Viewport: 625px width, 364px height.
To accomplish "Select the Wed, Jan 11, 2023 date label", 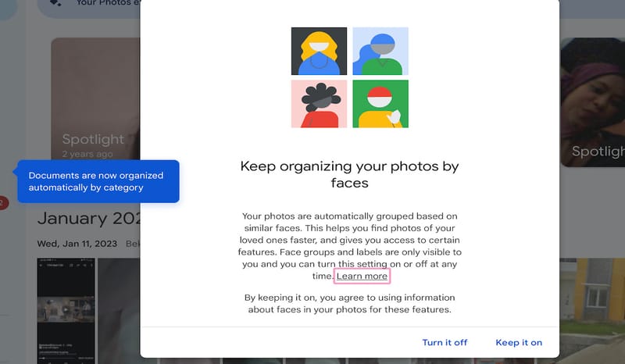I will [77, 244].
